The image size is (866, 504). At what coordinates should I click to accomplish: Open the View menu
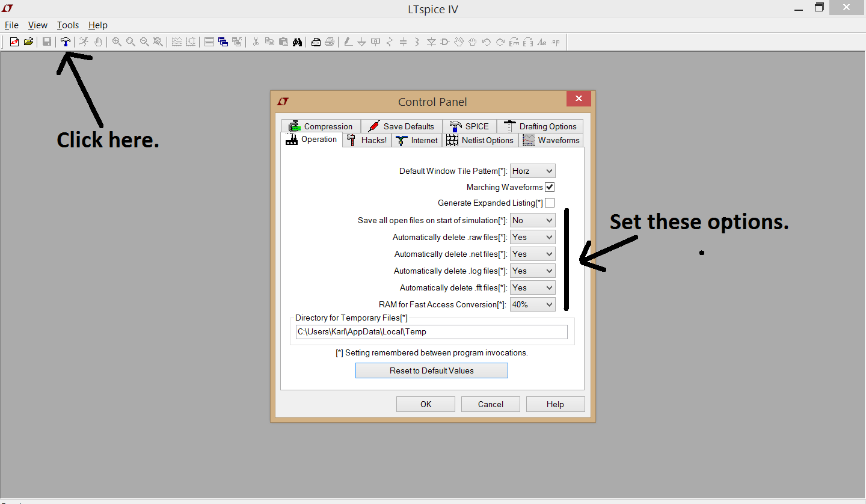point(37,25)
